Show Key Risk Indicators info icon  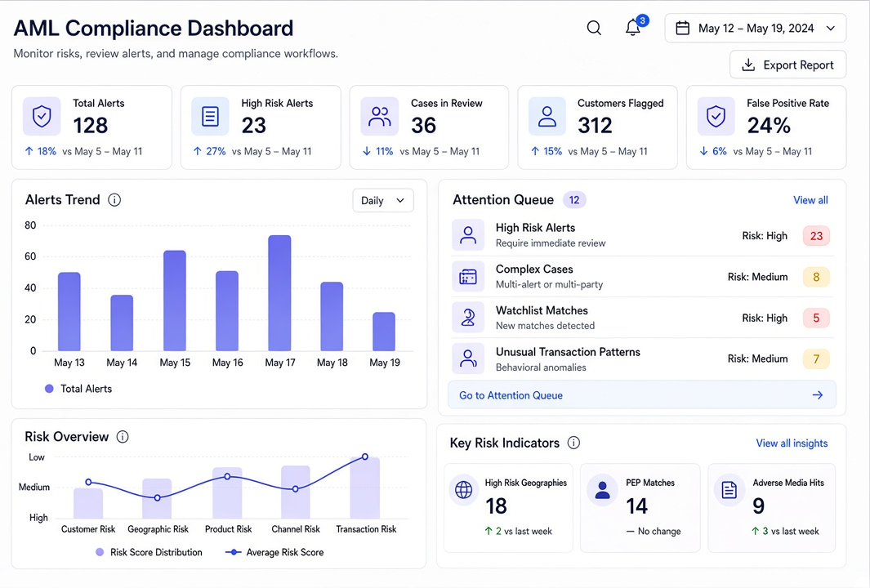pos(573,443)
